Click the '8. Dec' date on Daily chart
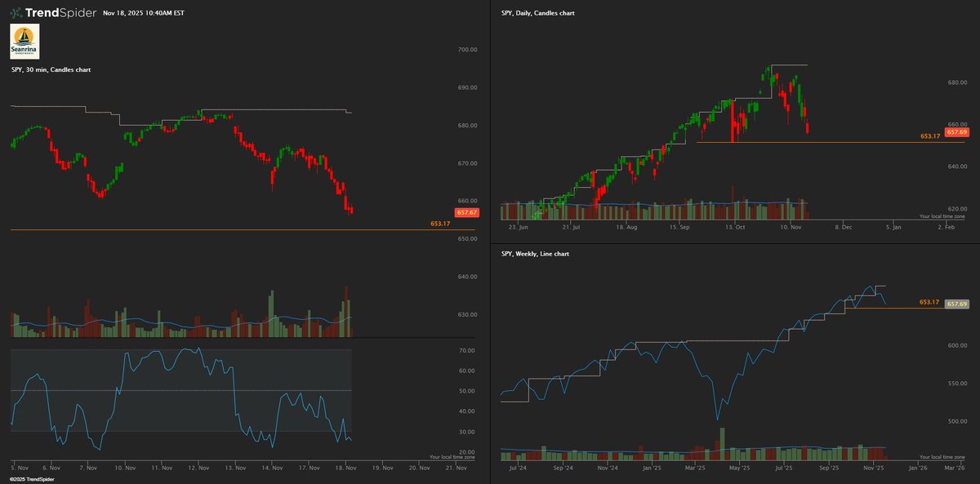980x484 pixels. [844, 228]
